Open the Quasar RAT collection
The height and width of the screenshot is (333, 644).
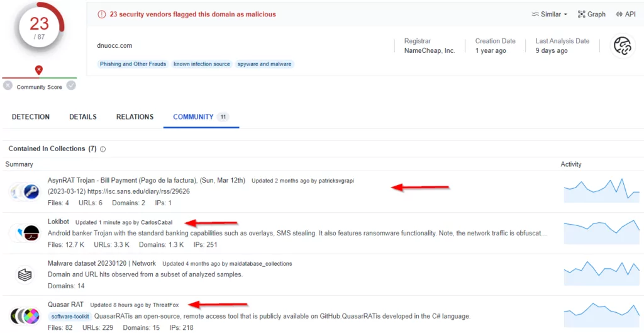pyautogui.click(x=65, y=304)
